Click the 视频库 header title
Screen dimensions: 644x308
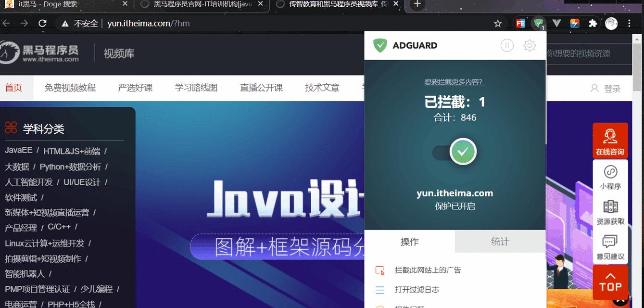[119, 53]
